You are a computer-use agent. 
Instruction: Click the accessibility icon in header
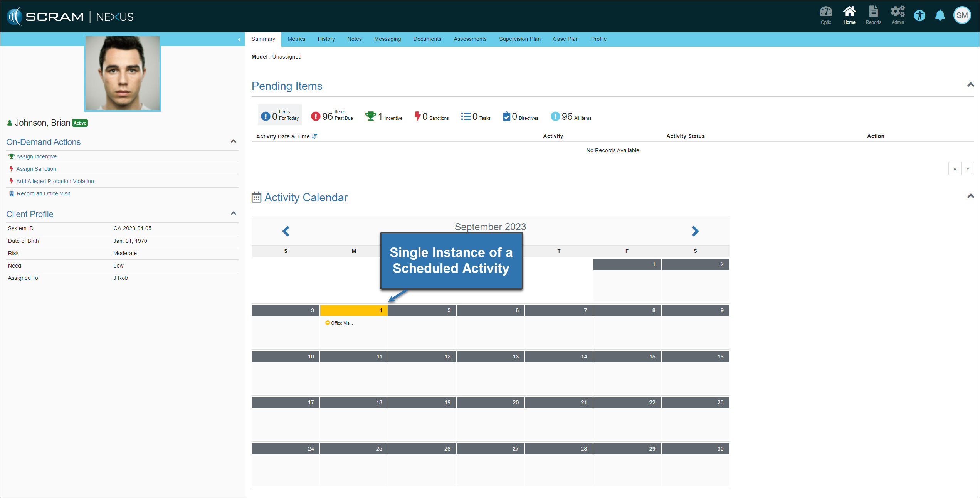pyautogui.click(x=919, y=16)
